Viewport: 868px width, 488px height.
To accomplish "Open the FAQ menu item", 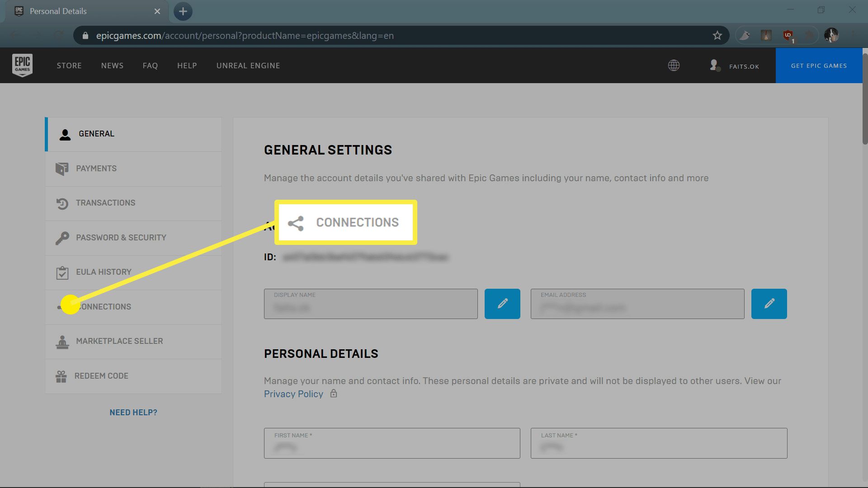I will [150, 66].
